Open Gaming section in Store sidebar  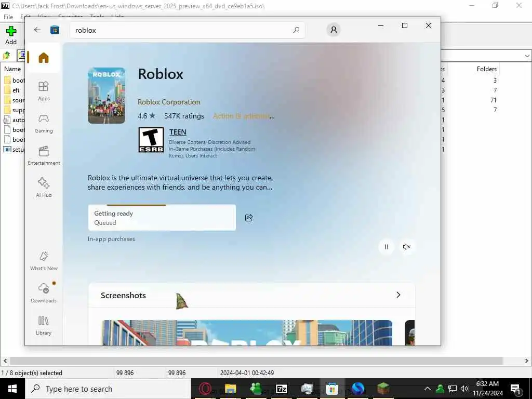click(x=44, y=124)
